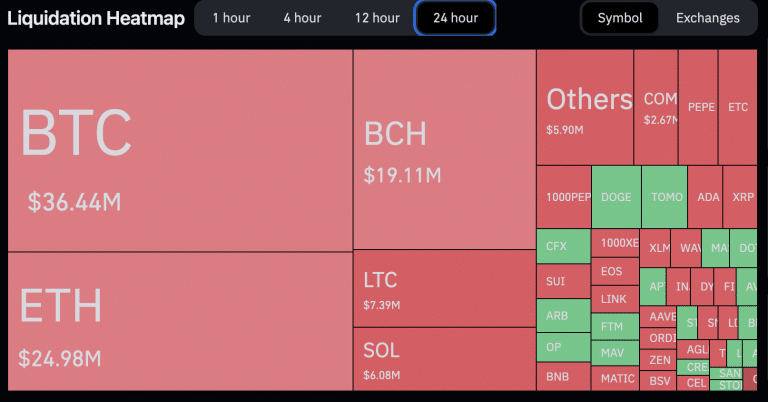Select the green TOMO tile

(x=664, y=197)
